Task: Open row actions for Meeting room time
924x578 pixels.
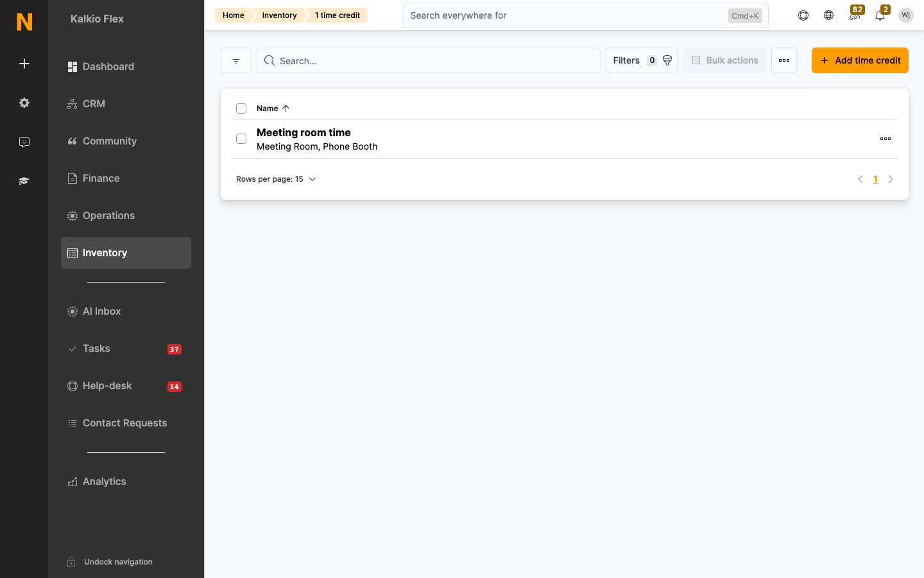Action: pyautogui.click(x=886, y=139)
